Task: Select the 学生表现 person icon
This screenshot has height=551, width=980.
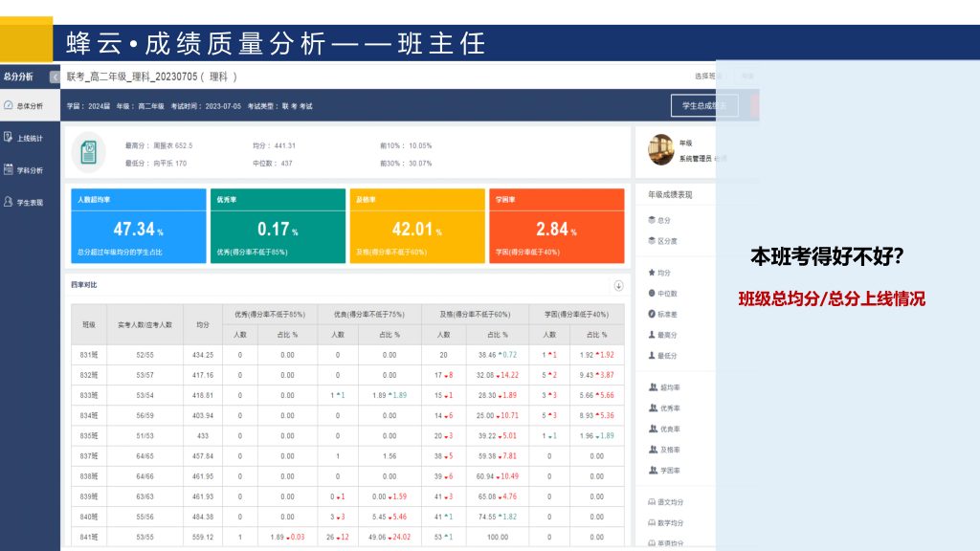Action: click(x=8, y=202)
